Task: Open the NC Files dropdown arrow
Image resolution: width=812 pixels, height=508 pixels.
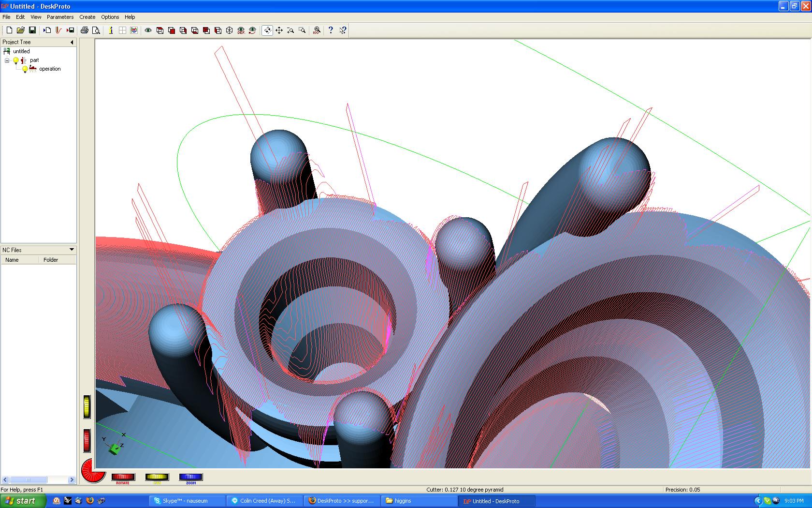Action: (72, 250)
